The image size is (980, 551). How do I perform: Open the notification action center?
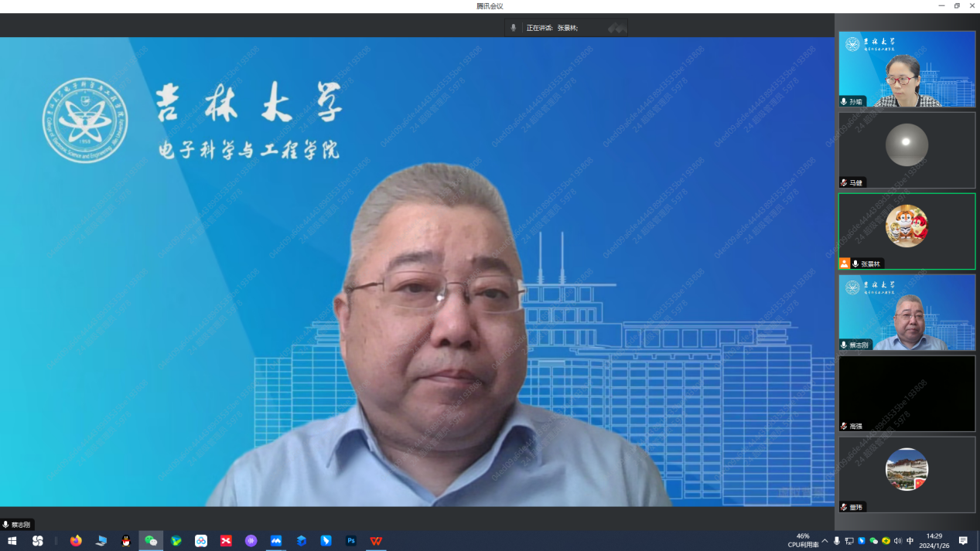[x=963, y=541]
